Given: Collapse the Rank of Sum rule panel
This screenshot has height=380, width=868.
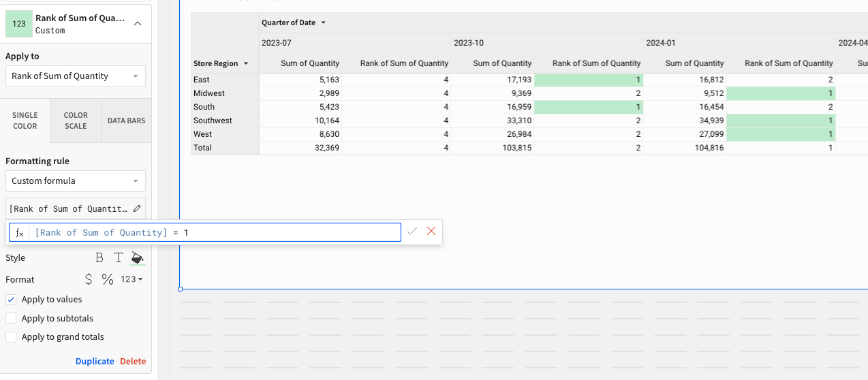Looking at the screenshot, I should click(138, 24).
